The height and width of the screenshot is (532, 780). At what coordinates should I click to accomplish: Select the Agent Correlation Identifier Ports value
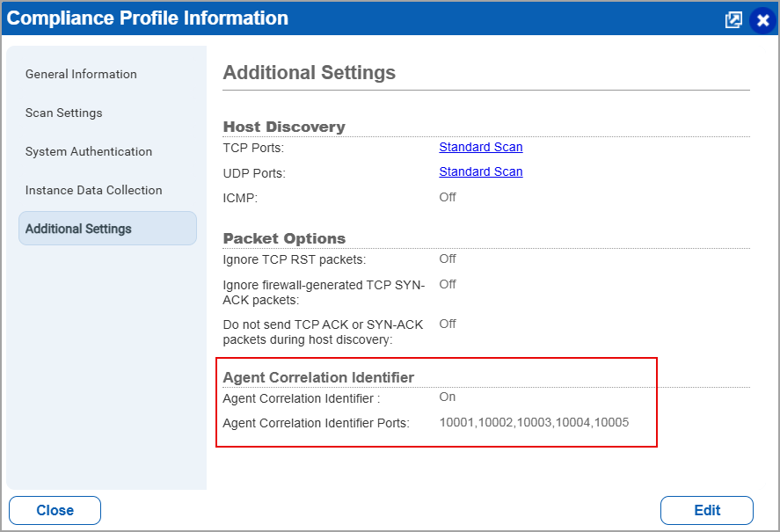click(534, 422)
